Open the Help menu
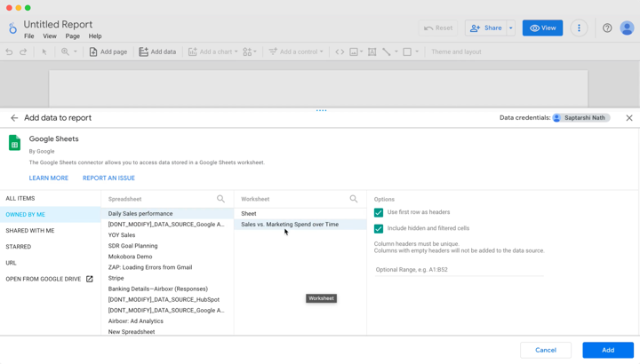The width and height of the screenshot is (640, 364). (x=95, y=36)
